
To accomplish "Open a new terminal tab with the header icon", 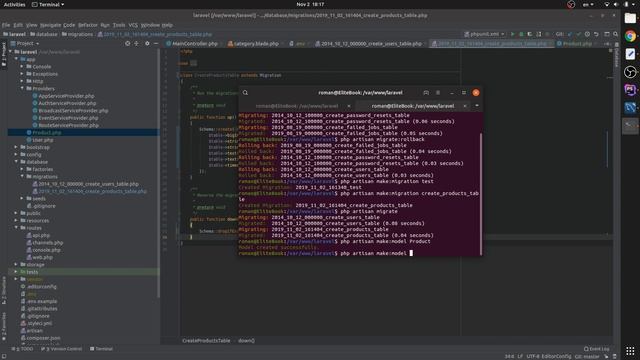I will click(426, 93).
